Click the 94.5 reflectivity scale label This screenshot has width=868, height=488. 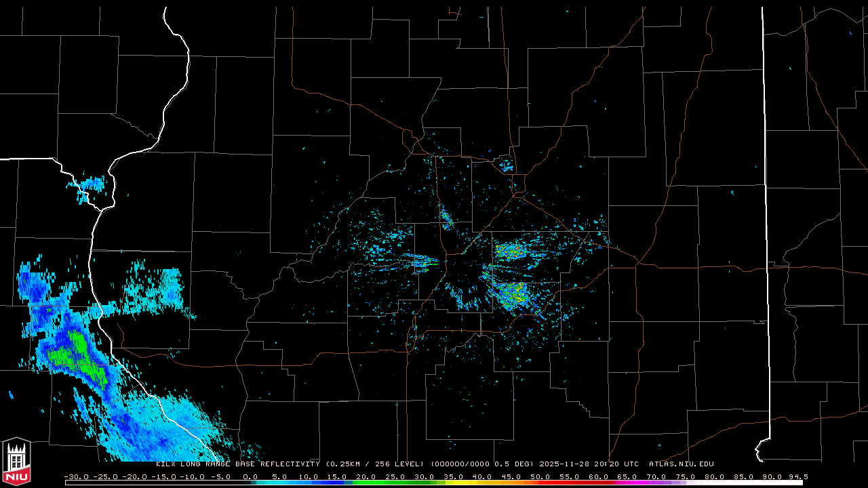[x=798, y=477]
